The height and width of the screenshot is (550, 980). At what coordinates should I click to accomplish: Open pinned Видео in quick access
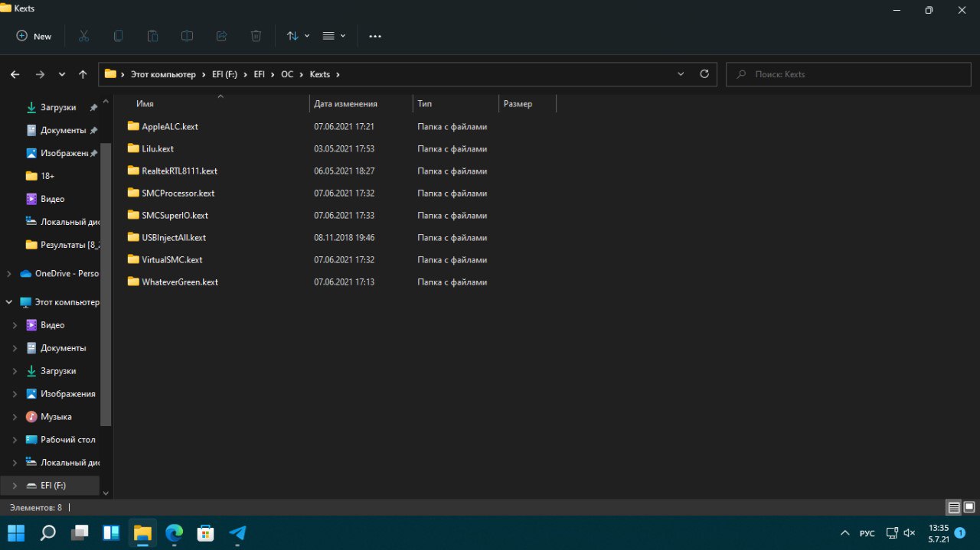point(45,199)
